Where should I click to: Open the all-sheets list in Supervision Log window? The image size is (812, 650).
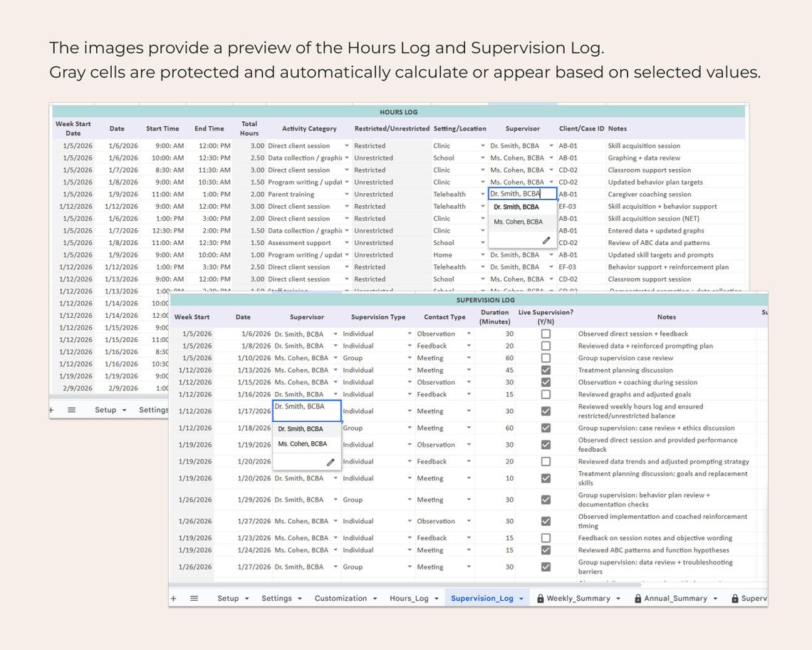(194, 598)
